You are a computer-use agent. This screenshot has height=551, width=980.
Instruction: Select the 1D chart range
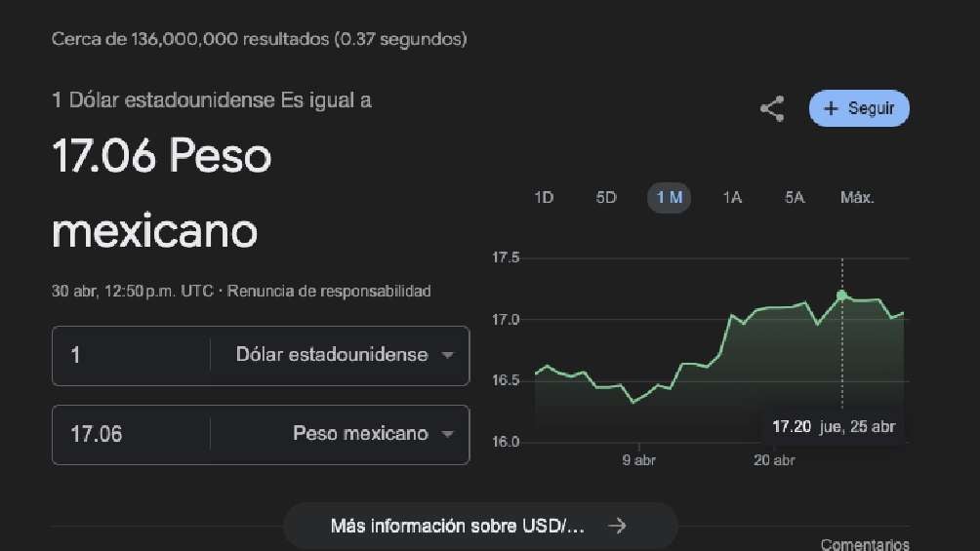tap(544, 198)
